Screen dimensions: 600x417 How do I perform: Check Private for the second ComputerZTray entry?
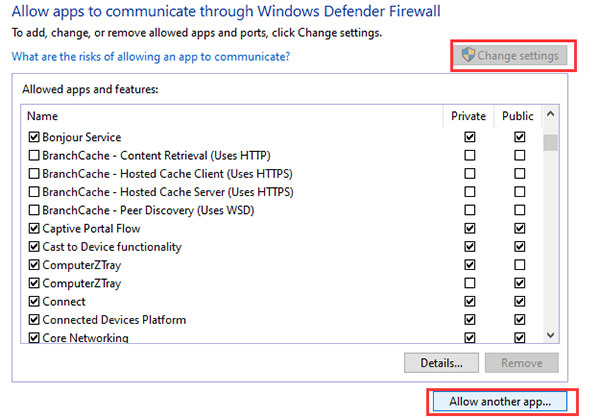[470, 283]
